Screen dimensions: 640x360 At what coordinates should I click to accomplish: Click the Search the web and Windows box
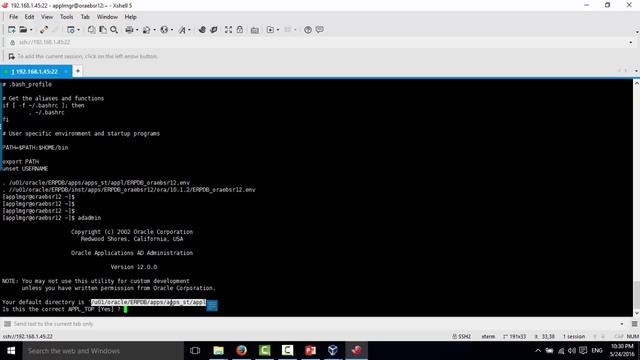click(x=103, y=351)
